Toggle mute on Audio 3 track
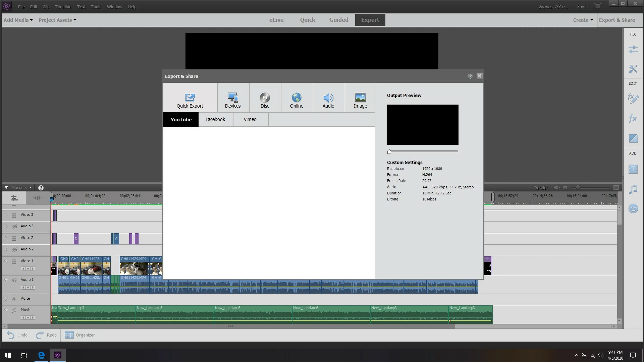Screen dimensions: 644x362 coord(14,227)
